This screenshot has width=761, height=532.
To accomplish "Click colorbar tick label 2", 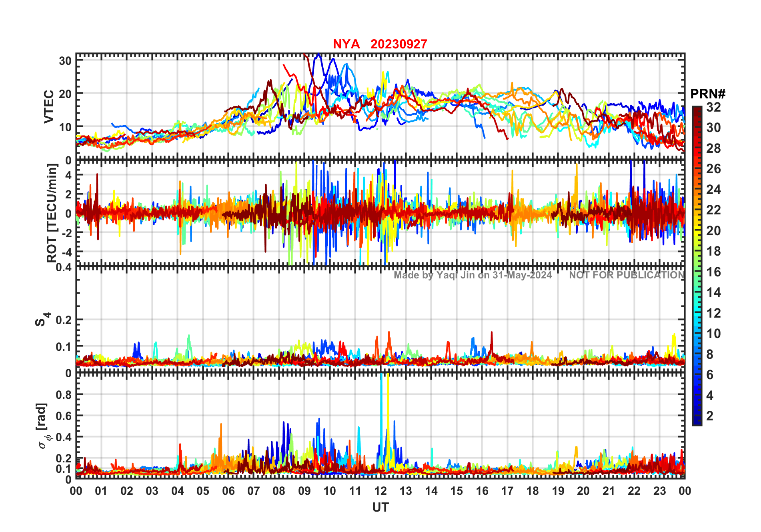I will tap(710, 416).
